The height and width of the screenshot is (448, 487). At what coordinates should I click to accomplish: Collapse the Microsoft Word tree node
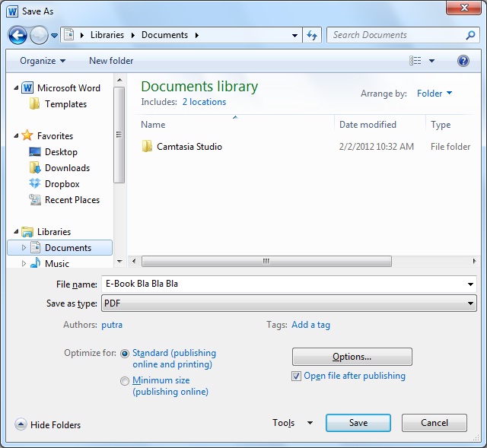pos(16,88)
